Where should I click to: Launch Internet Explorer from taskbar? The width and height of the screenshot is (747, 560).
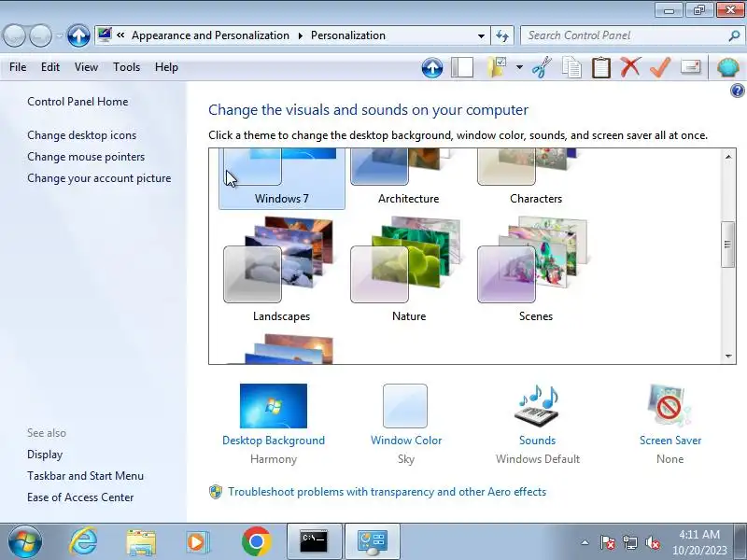[x=84, y=541]
